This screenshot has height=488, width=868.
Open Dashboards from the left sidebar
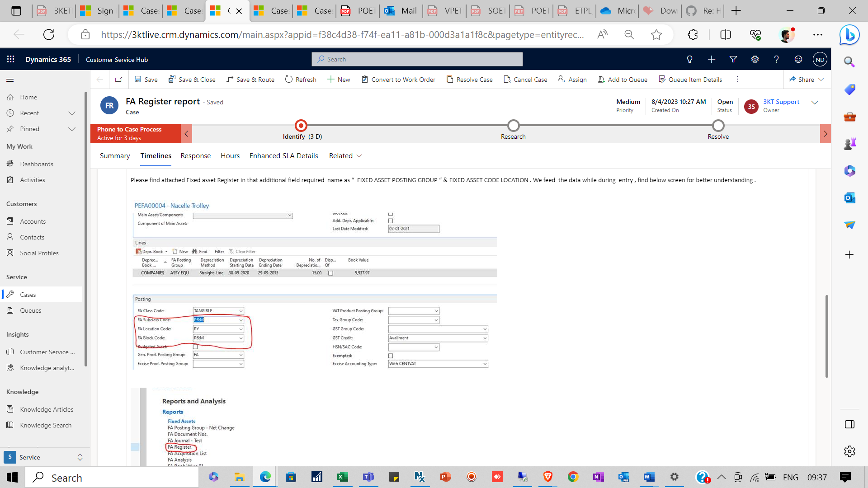(37, 164)
